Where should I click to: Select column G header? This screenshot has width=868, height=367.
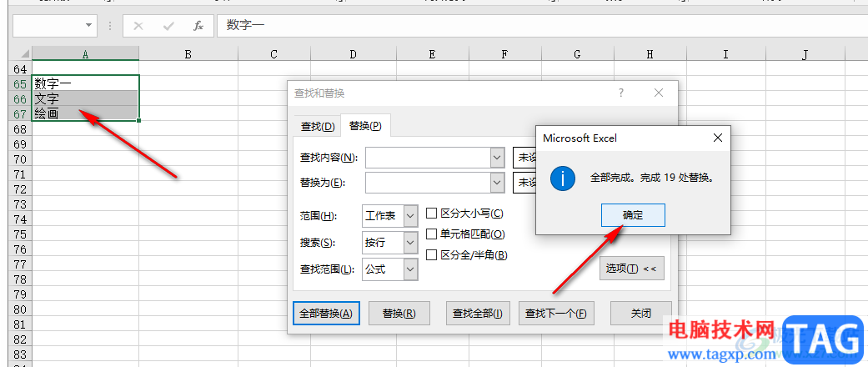pyautogui.click(x=577, y=53)
